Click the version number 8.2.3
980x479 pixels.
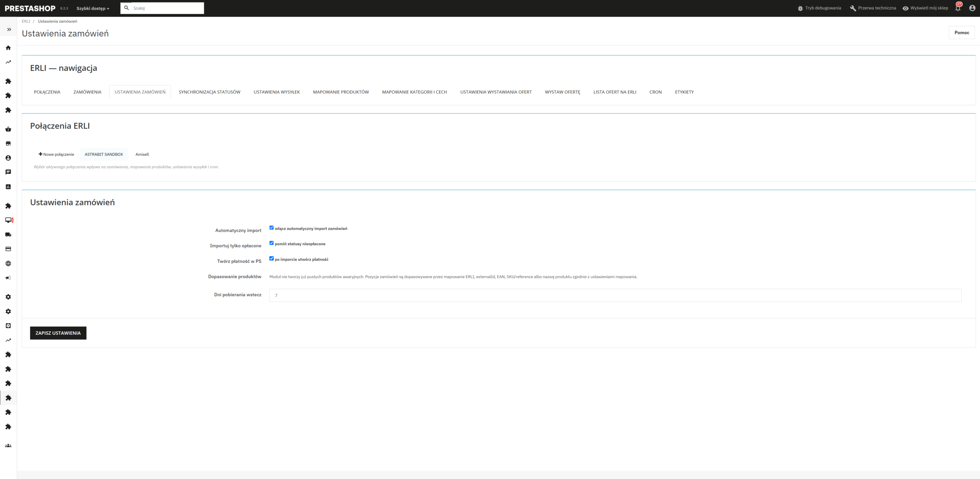pyautogui.click(x=64, y=8)
